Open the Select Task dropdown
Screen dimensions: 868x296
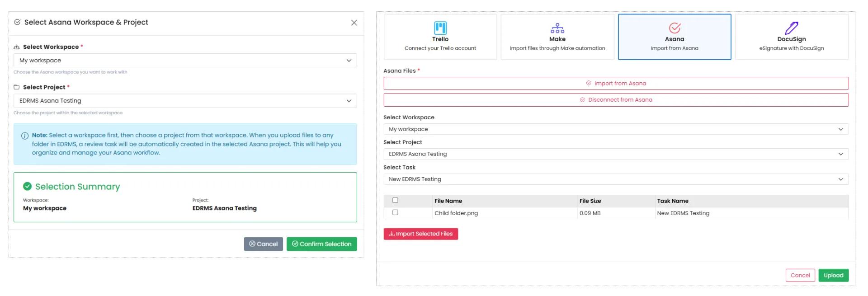(615, 179)
